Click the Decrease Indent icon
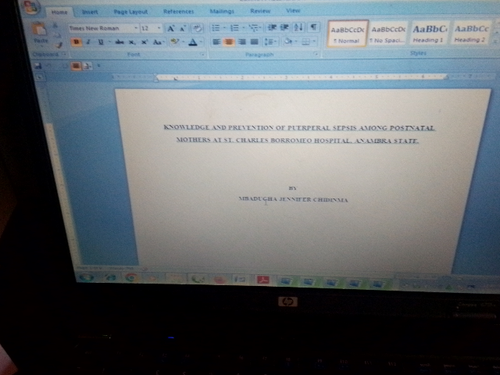This screenshot has height=375, width=500. click(272, 28)
